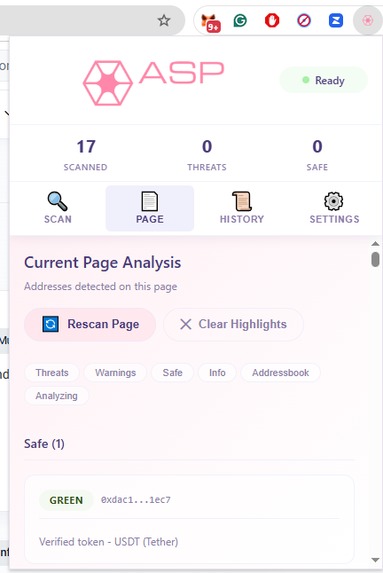Filter results by Safe
The width and height of the screenshot is (383, 573).
point(172,373)
